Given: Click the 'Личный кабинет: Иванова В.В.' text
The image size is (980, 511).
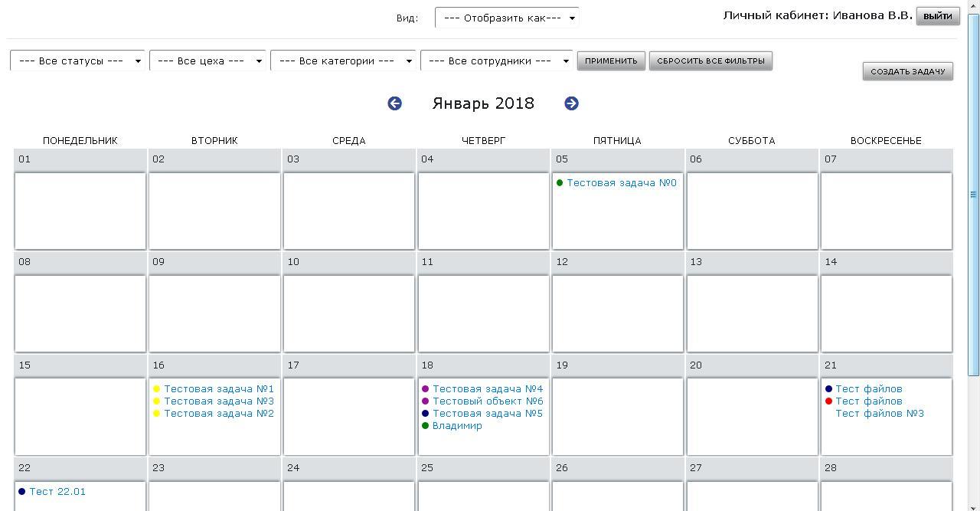Looking at the screenshot, I should [818, 15].
